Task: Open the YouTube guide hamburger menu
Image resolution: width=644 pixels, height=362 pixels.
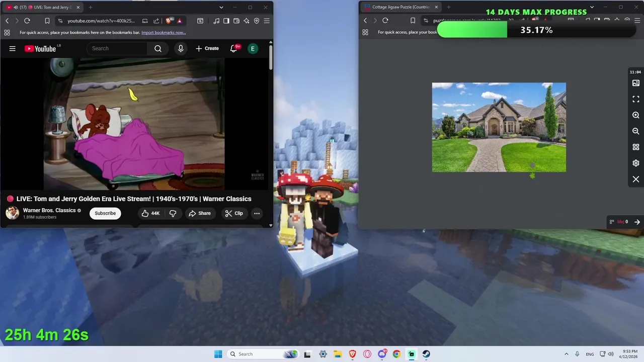Action: click(13, 49)
